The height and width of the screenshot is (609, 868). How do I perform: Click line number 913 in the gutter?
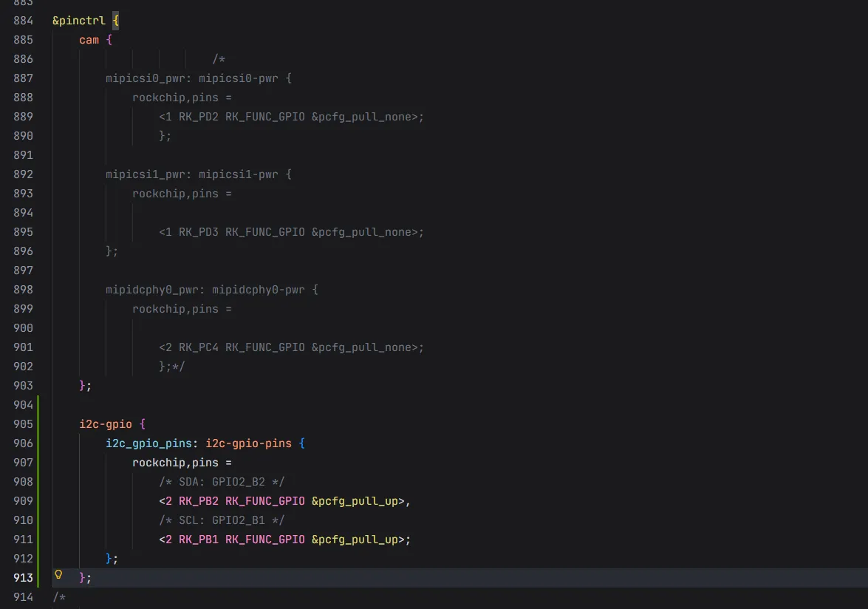(23, 578)
